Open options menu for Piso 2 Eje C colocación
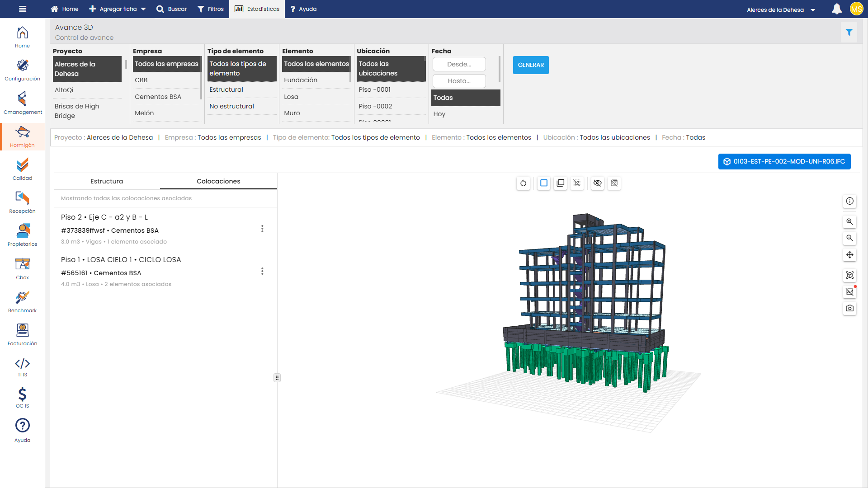Image resolution: width=868 pixels, height=488 pixels. coord(262,229)
